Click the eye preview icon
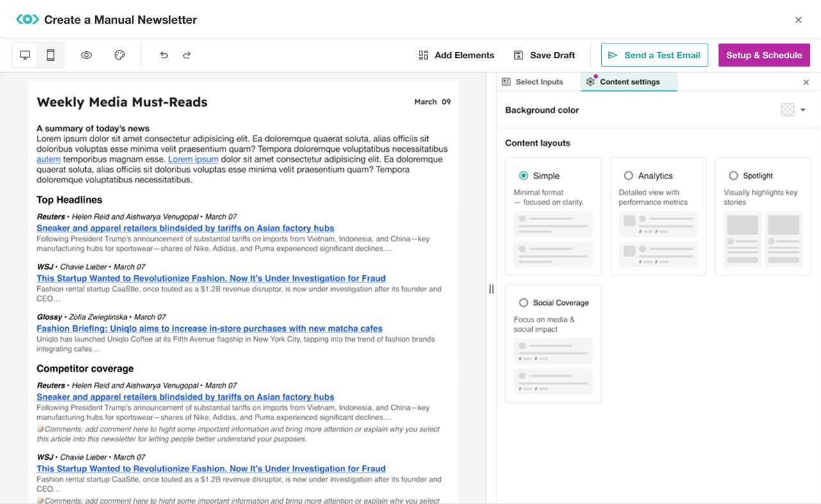Screen dimensions: 821x504 pyautogui.click(x=86, y=55)
